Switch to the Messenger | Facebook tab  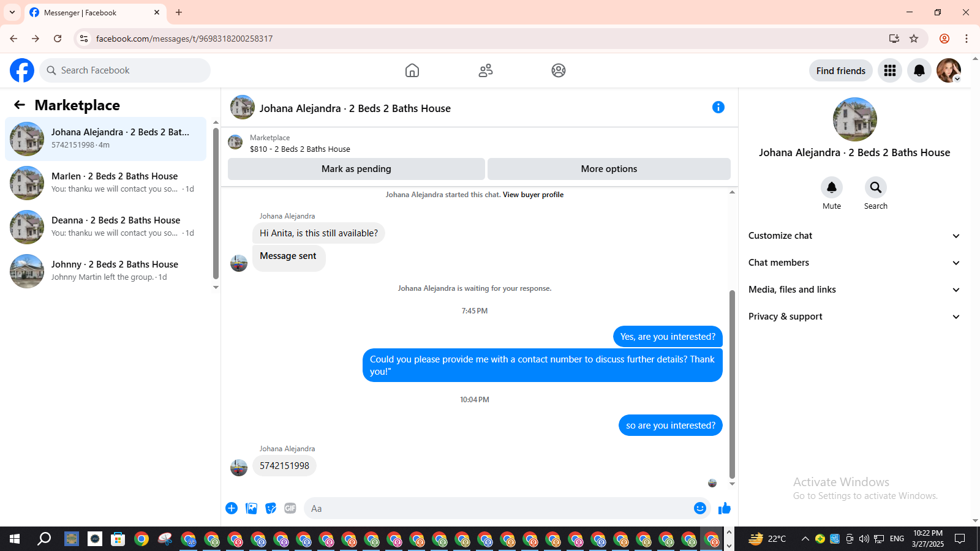coord(95,13)
